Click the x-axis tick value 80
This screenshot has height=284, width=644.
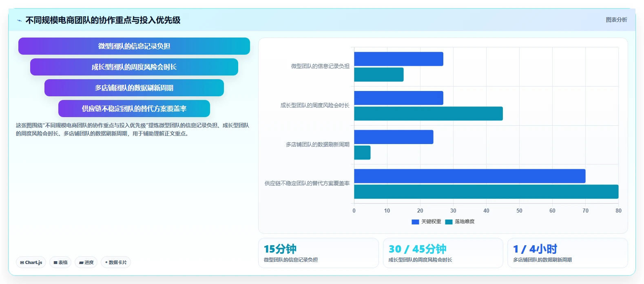[618, 211]
